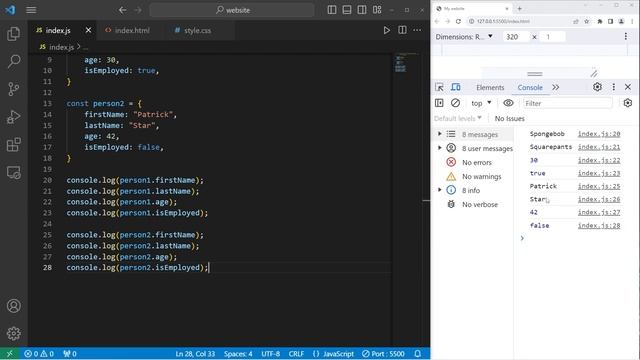Click the website search box in the title bar
Image resolution: width=640 pixels, height=360 pixels.
(232, 10)
